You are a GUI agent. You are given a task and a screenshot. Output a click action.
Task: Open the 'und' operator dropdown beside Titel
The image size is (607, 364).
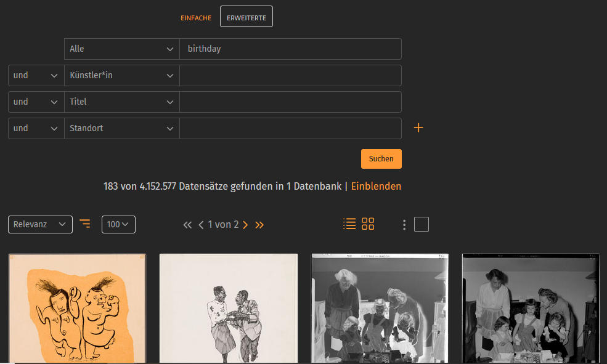point(36,102)
